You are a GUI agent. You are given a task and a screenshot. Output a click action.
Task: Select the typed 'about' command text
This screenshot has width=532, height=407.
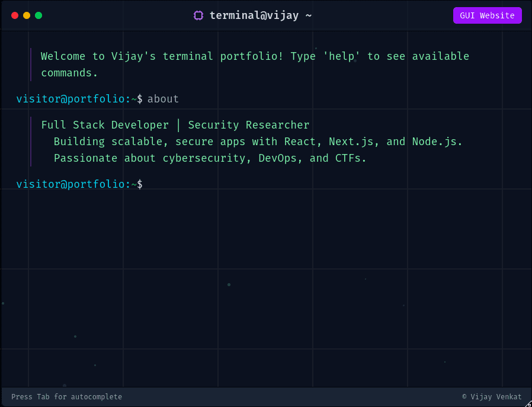pos(163,99)
